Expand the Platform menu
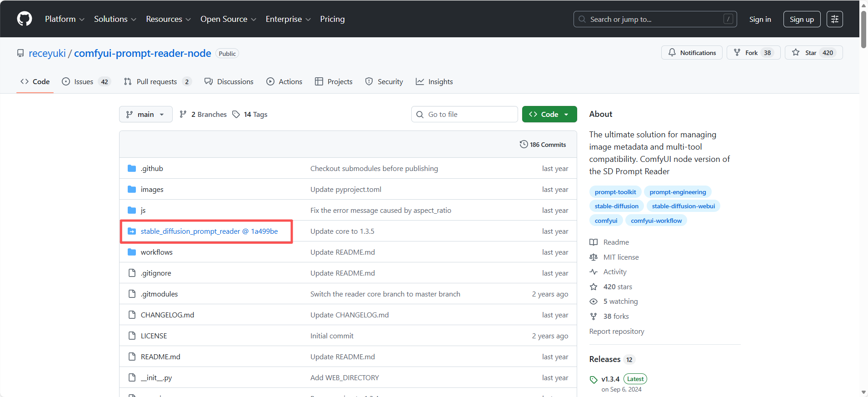Screen dimensions: 868x397 [65, 19]
